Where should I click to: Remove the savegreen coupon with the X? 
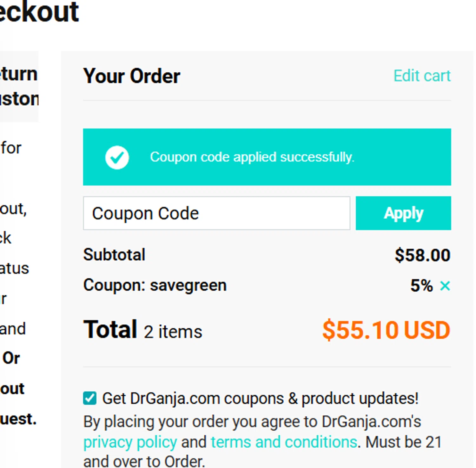(445, 286)
